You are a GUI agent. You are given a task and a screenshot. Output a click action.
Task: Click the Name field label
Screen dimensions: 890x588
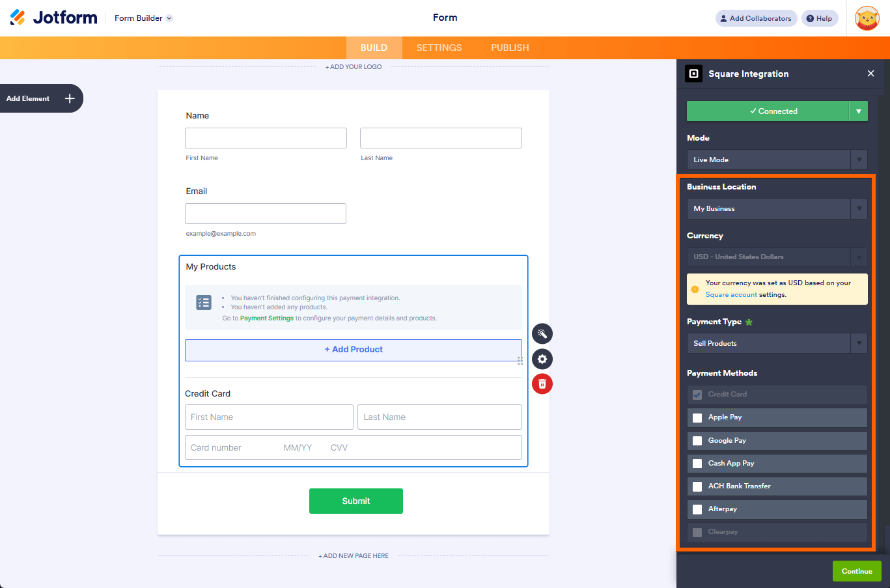click(x=197, y=116)
